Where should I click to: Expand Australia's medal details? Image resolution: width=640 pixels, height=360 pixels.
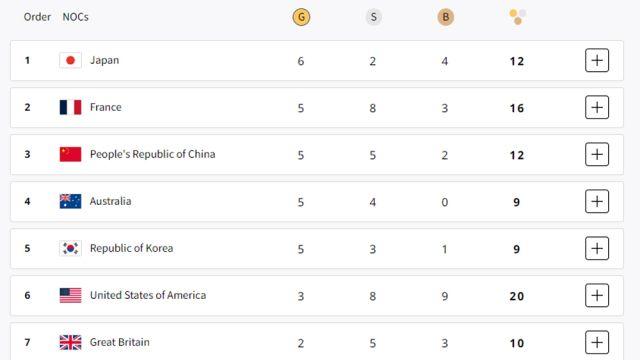(597, 201)
